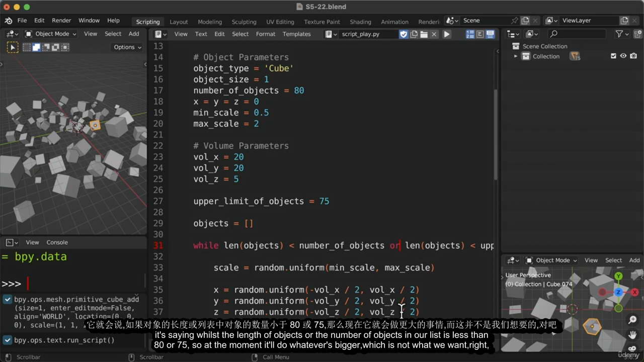Click the add new view layer icon
The width and height of the screenshot is (644, 362).
pyautogui.click(x=624, y=21)
